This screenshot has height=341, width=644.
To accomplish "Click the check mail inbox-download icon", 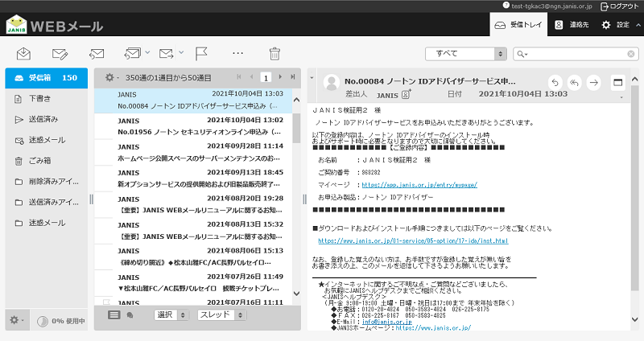I will pos(24,53).
